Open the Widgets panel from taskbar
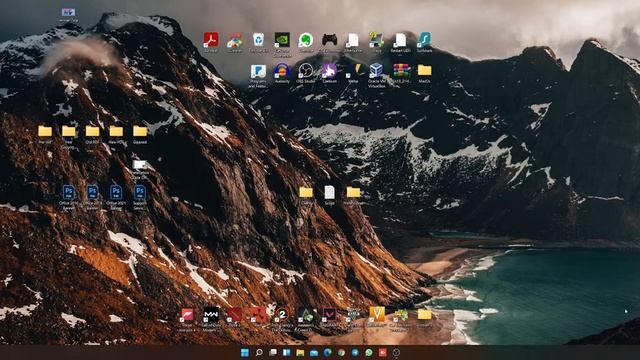 (x=287, y=353)
